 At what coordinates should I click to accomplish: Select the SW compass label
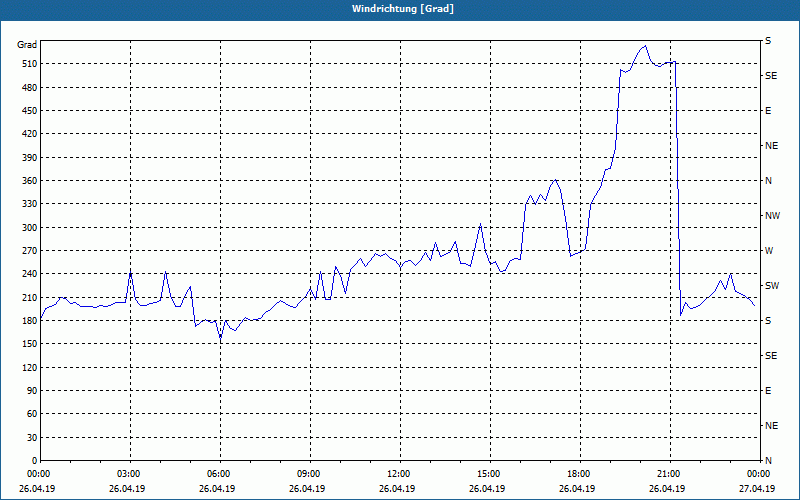pyautogui.click(x=772, y=286)
